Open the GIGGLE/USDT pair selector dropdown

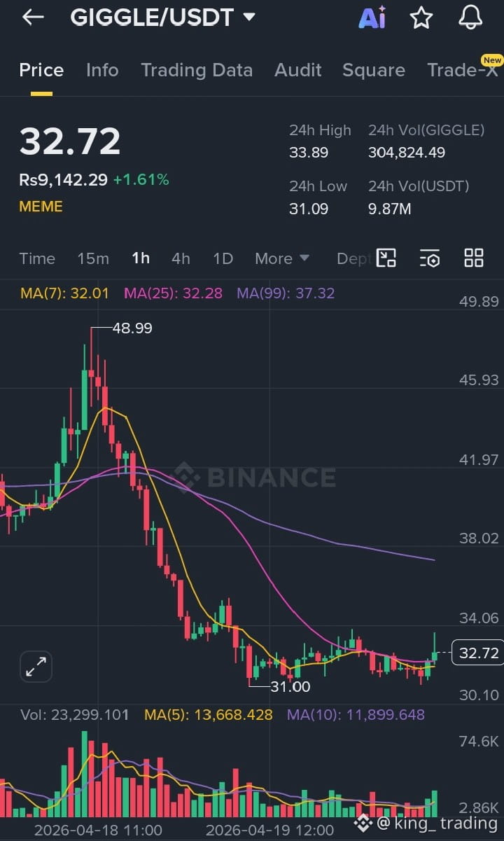162,18
